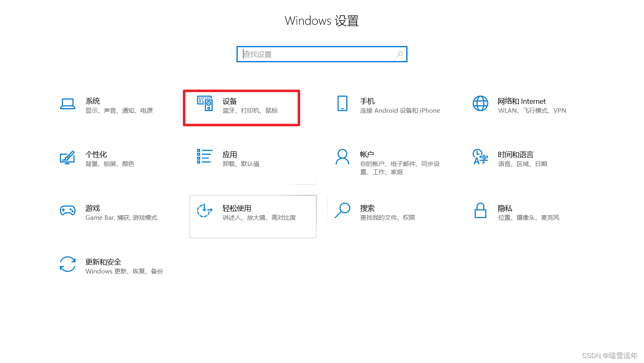Open the 系统 laptop icon
The width and height of the screenshot is (644, 363).
(x=68, y=104)
